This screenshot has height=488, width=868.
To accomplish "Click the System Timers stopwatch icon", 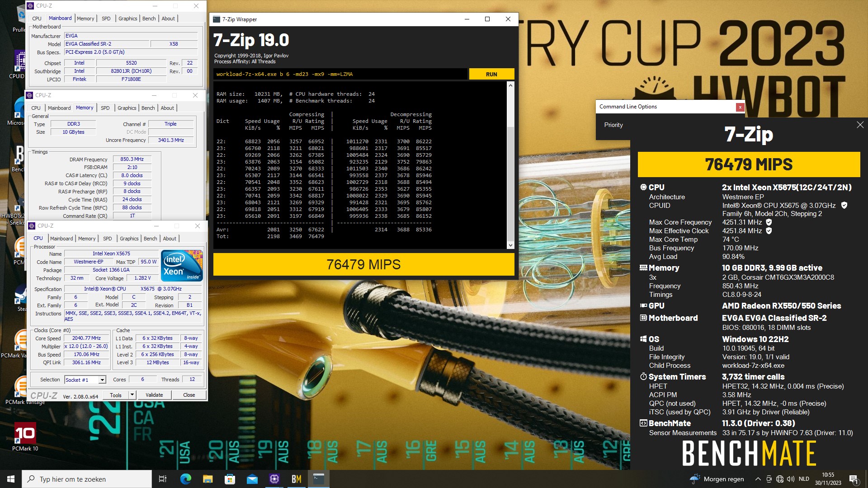I will click(x=643, y=376).
